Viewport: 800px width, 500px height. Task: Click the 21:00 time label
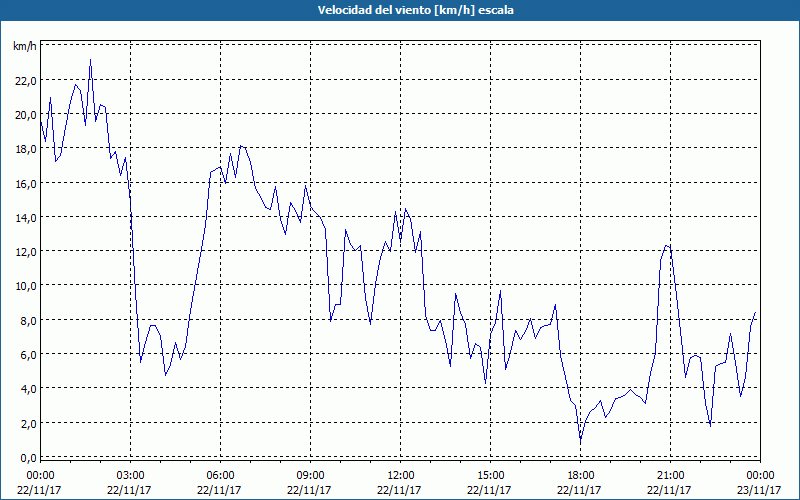(670, 476)
